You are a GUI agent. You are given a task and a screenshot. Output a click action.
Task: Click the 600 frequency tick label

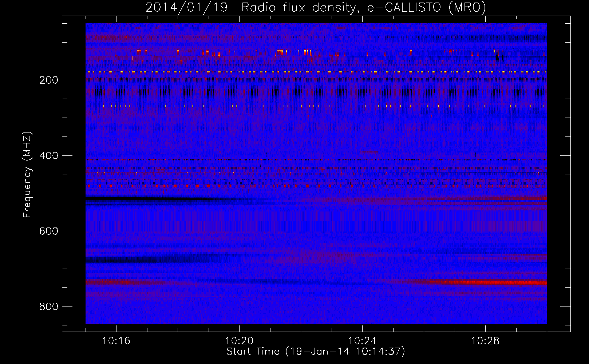point(49,231)
